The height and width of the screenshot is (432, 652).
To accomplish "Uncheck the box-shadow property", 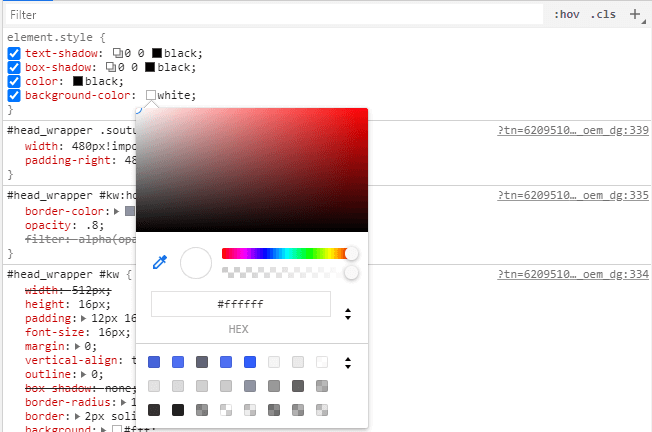I will pyautogui.click(x=14, y=67).
